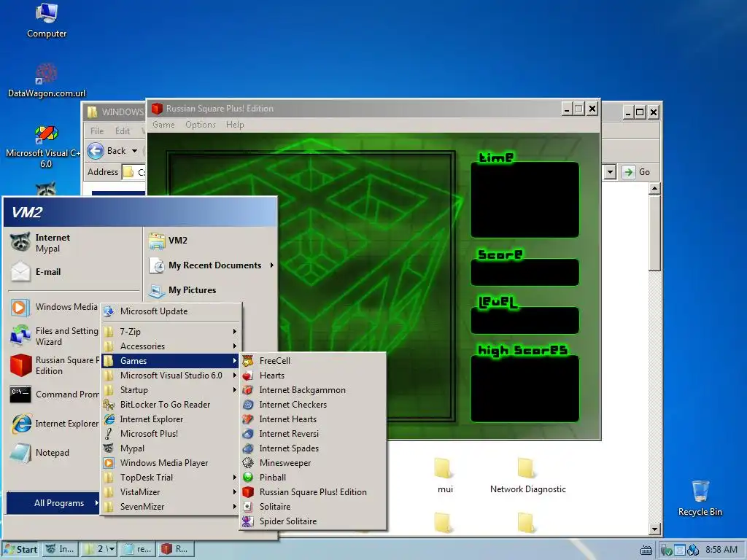Click Back button in explorer window

(108, 151)
